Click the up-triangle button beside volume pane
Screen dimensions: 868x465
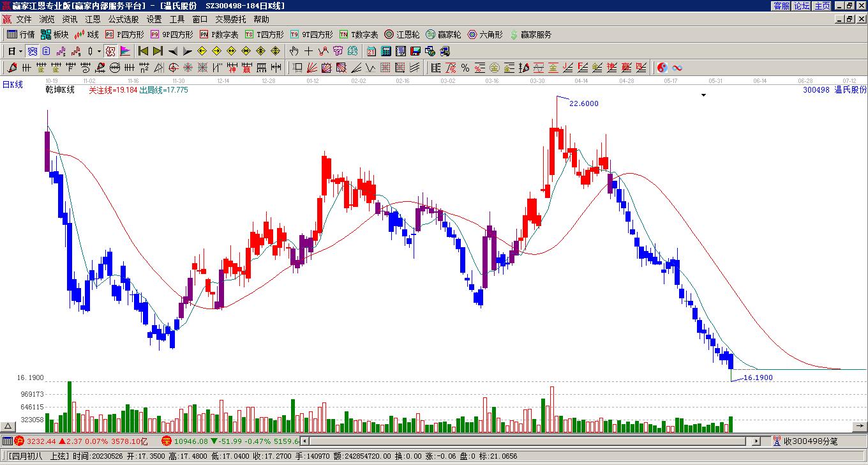(8, 426)
